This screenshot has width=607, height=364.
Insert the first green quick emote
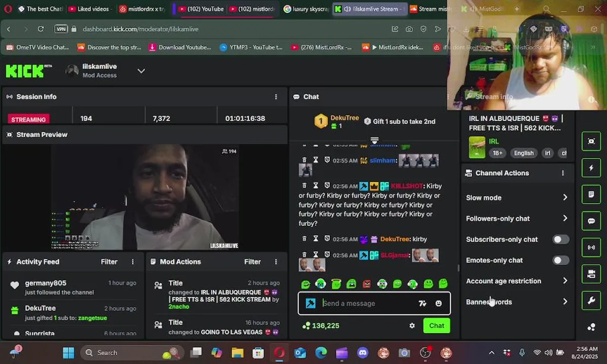(x=306, y=284)
